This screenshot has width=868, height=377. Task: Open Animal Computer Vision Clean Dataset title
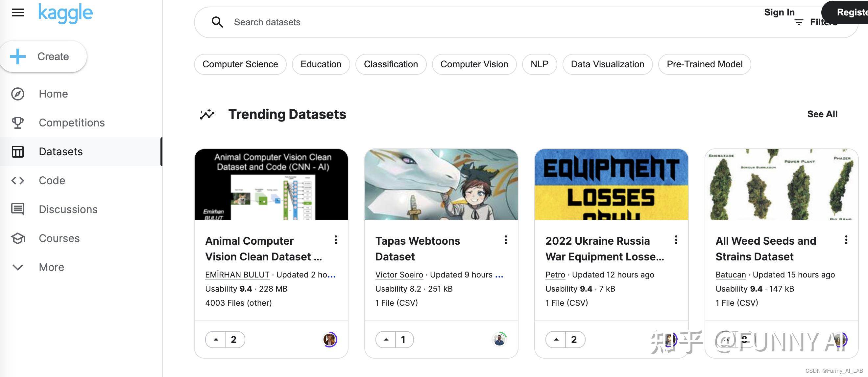[263, 249]
